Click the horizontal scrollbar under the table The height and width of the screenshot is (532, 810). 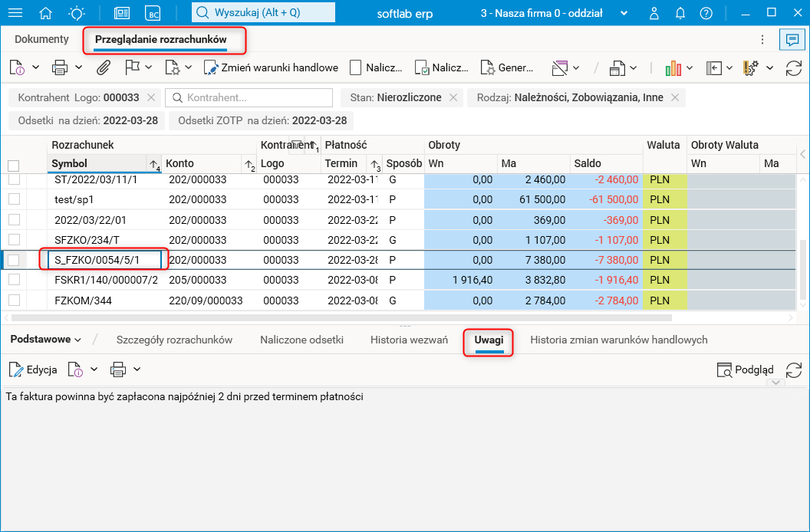pos(341,317)
